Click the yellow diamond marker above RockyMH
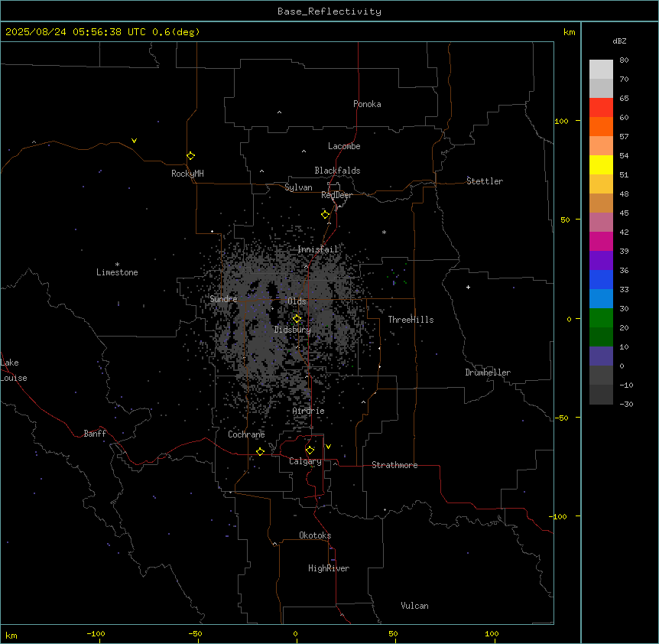Viewport: 659px width, 644px height. [x=190, y=155]
